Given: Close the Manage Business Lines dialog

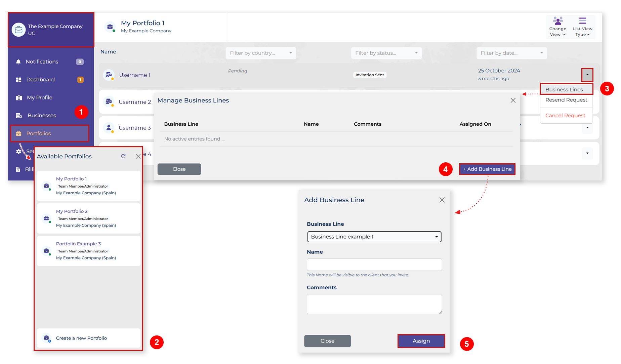Looking at the screenshot, I should tap(513, 100).
